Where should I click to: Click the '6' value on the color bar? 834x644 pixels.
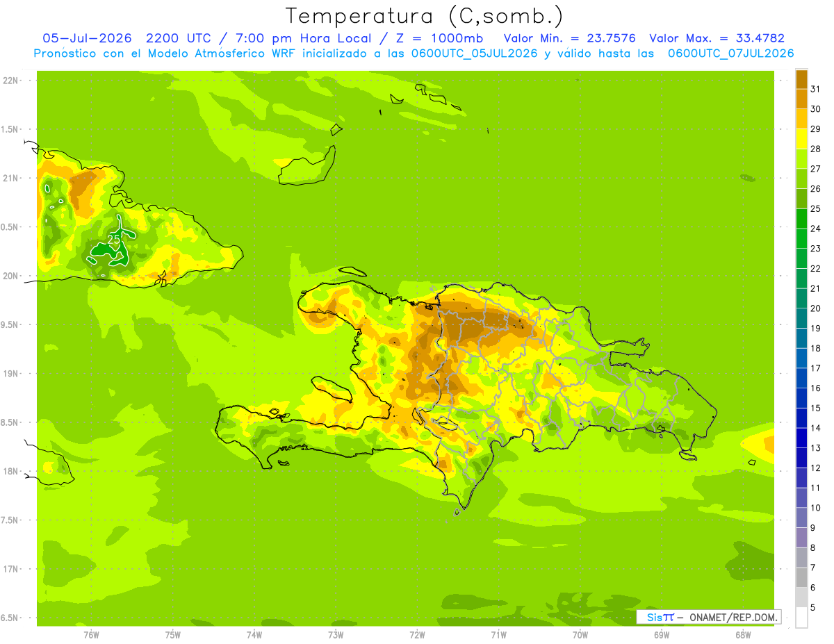(813, 588)
